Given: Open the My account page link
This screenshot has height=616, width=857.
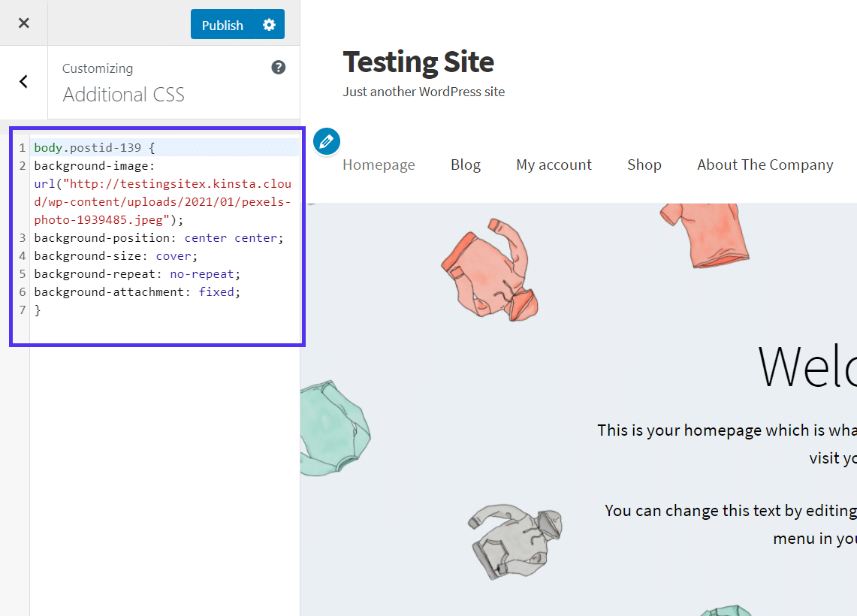Looking at the screenshot, I should pyautogui.click(x=554, y=165).
